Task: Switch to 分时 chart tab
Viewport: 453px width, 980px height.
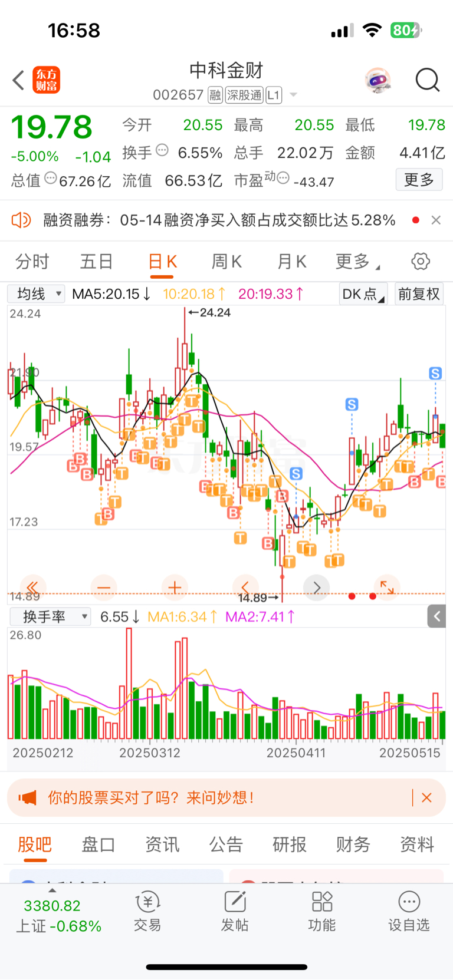Action: coord(32,261)
